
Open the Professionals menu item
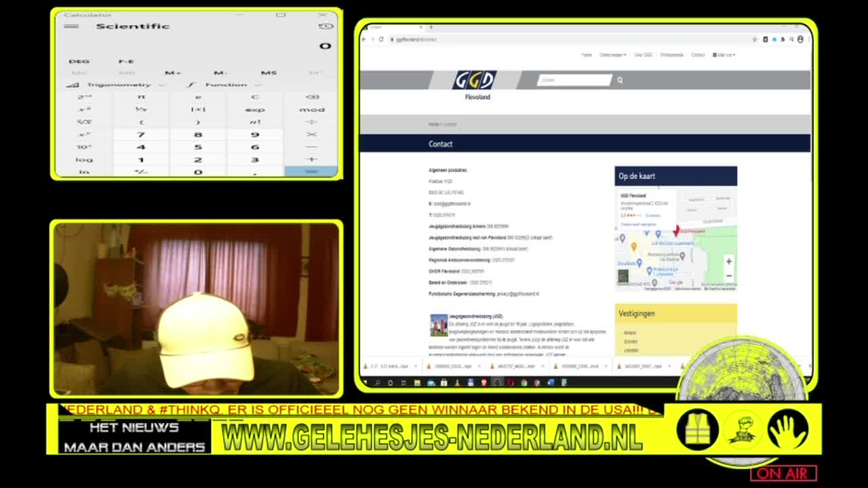point(672,55)
